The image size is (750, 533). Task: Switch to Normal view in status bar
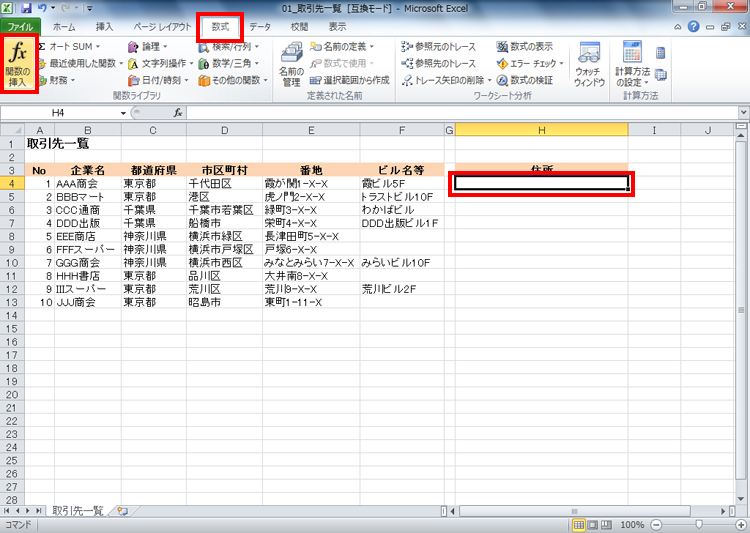pos(579,525)
